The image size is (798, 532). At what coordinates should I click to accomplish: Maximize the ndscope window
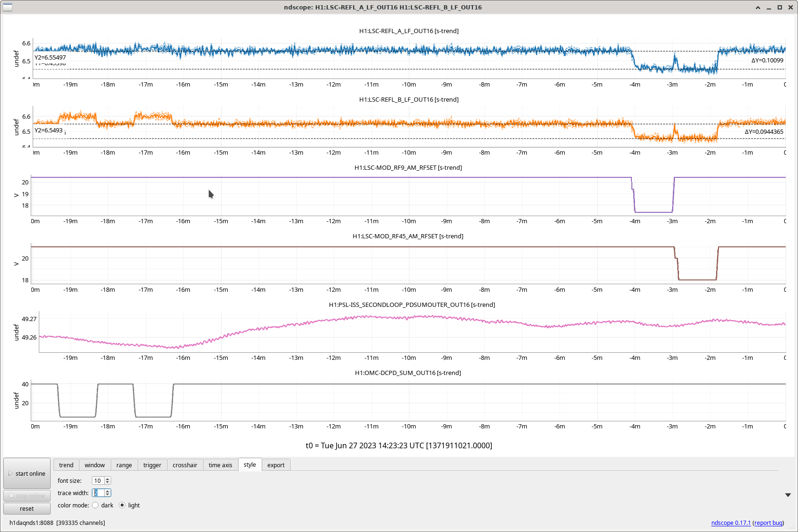click(780, 8)
